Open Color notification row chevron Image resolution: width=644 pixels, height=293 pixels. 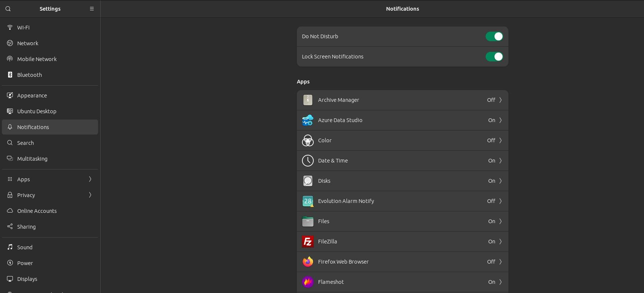tap(500, 140)
